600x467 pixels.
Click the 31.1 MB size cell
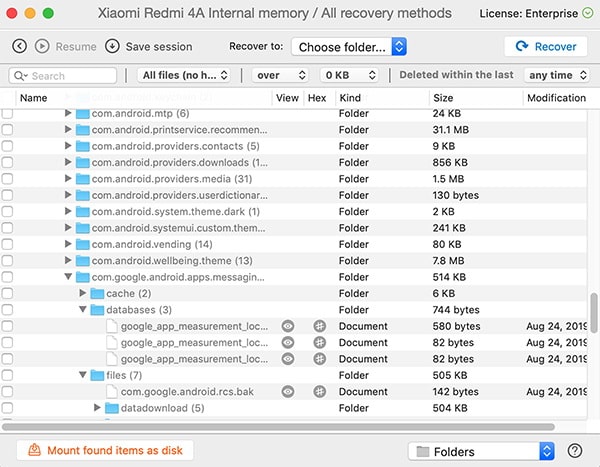[x=451, y=130]
